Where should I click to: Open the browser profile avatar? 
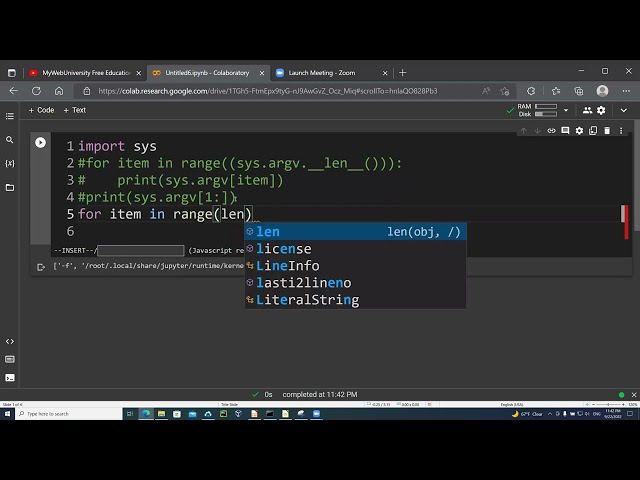click(602, 91)
